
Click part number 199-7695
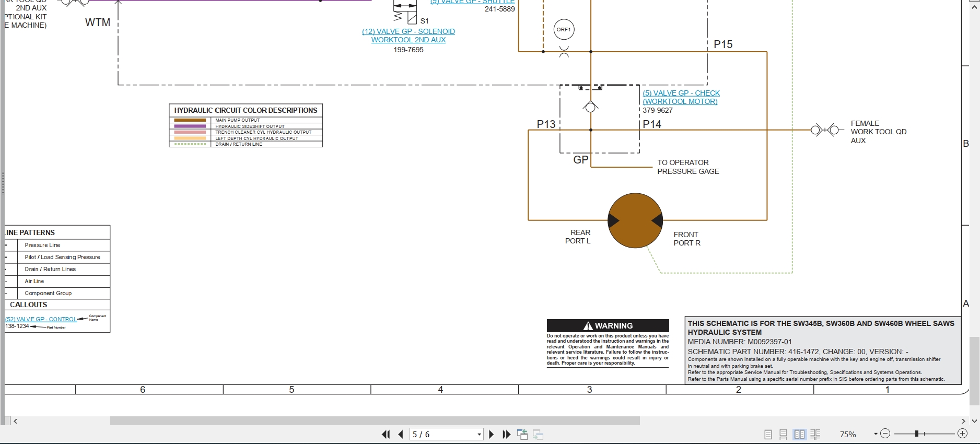pos(409,50)
